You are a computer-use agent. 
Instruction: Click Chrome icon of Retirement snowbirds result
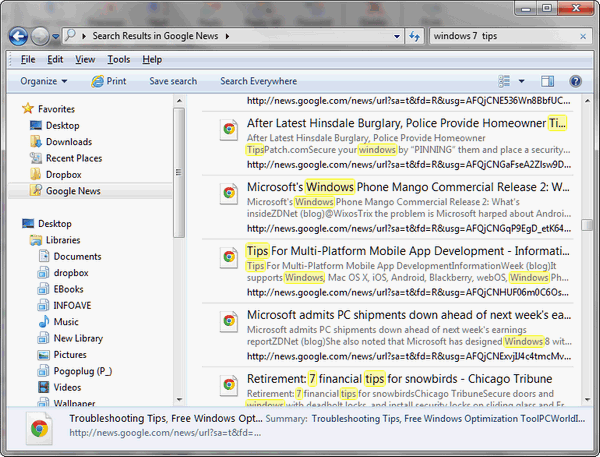[229, 385]
